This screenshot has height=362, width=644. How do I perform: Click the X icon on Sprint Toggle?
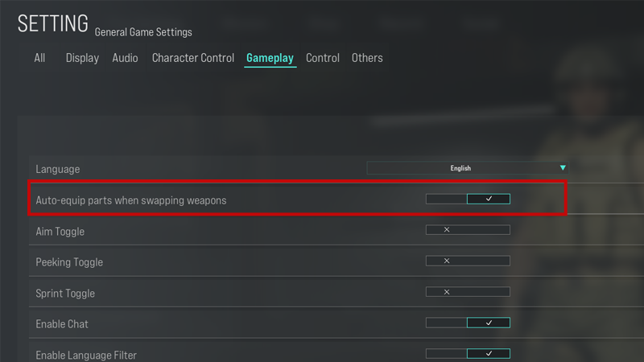(447, 292)
